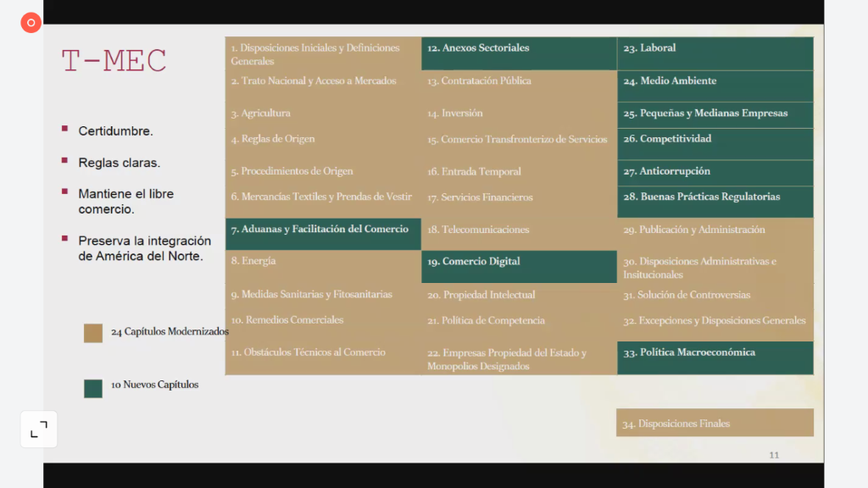Click cell '20. Propiedad Intelectual'
Screen dimensions: 868x488
pyautogui.click(x=520, y=296)
